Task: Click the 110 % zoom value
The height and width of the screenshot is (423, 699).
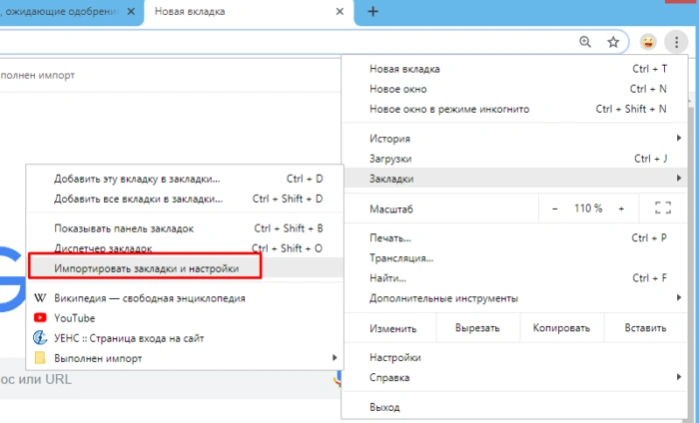Action: (x=588, y=208)
